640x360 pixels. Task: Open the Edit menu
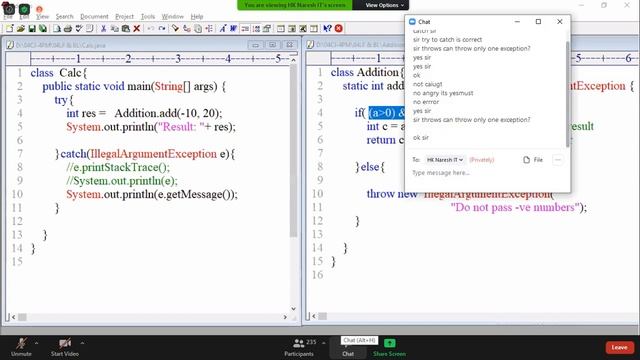24,17
